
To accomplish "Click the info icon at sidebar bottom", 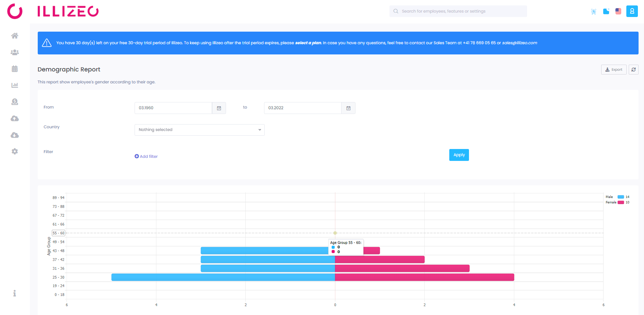I will [x=15, y=293].
